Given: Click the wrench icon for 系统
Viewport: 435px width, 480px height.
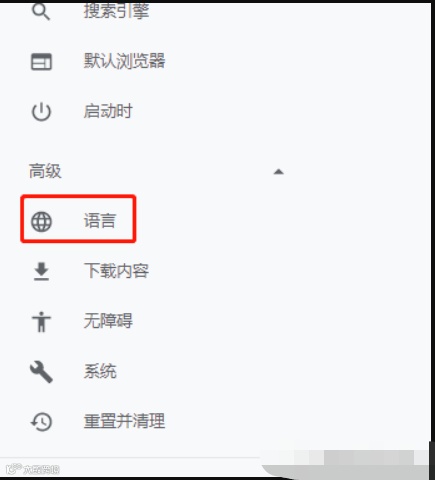Looking at the screenshot, I should tap(41, 372).
